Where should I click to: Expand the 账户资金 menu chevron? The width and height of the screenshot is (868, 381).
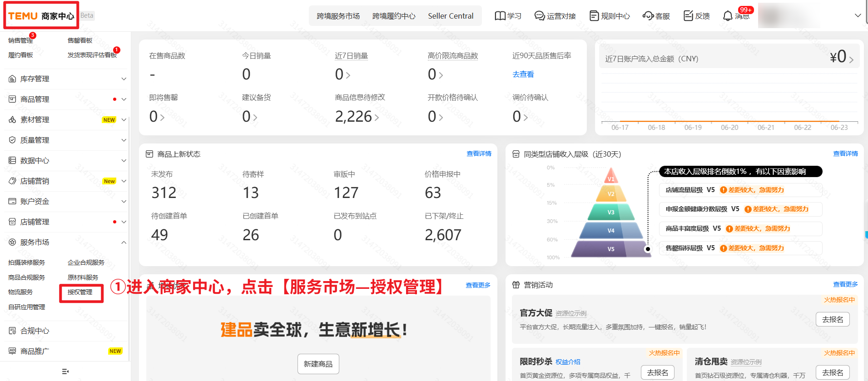124,201
